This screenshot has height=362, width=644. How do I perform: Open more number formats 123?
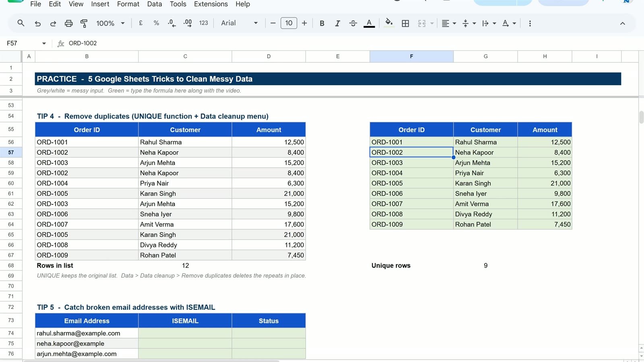pos(204,23)
